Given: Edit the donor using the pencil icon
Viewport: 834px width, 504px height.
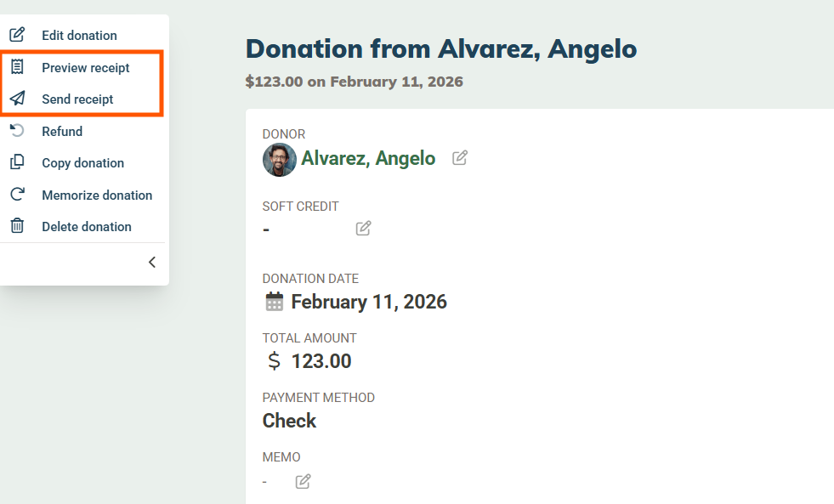Looking at the screenshot, I should coord(460,158).
